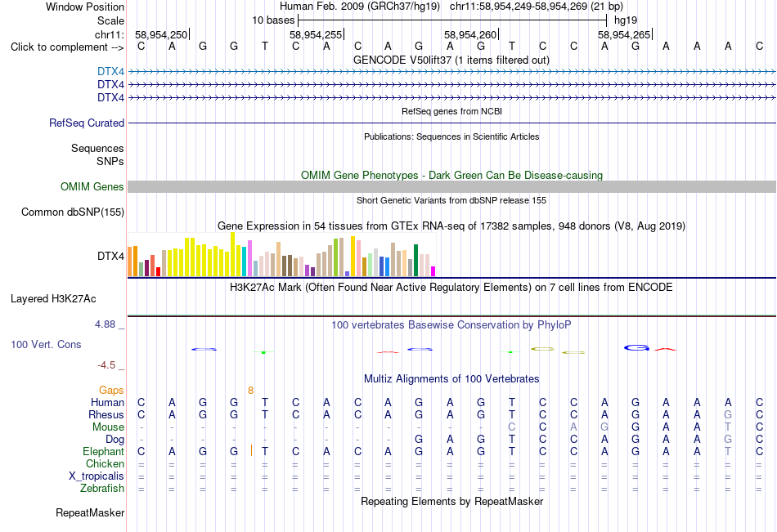Click the Zebrafish species row label

click(x=102, y=489)
